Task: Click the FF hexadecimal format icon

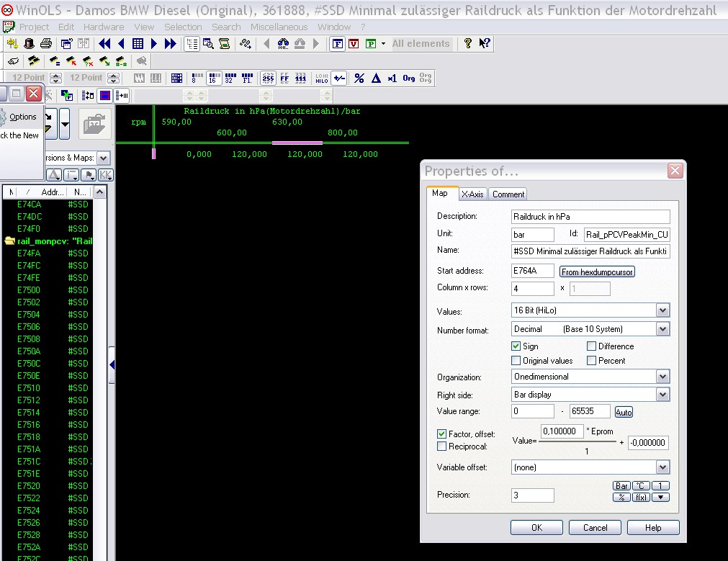Action: pos(284,78)
